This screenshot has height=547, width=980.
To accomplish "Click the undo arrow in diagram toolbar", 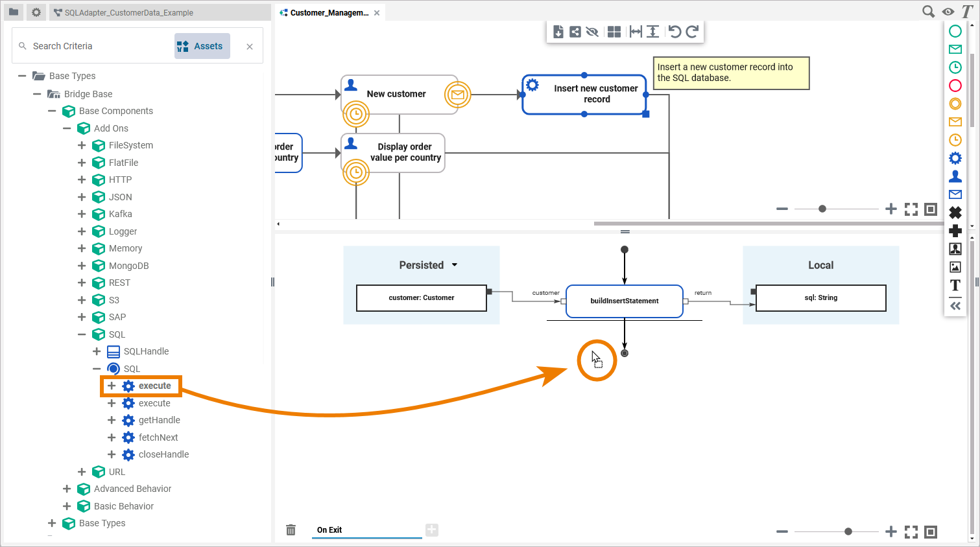I will 675,32.
